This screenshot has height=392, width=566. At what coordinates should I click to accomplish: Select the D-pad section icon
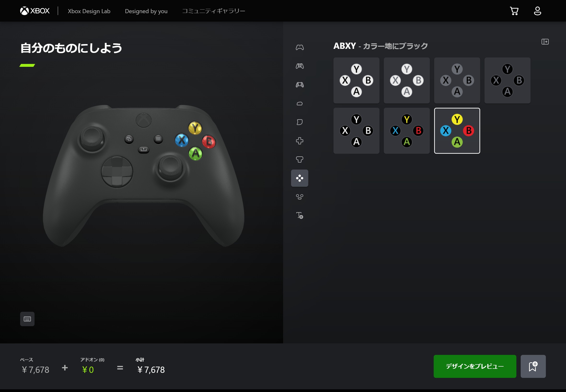coord(299,141)
